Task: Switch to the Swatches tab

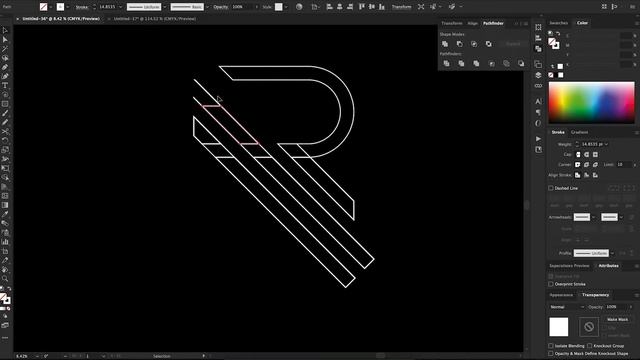Action: tap(559, 23)
